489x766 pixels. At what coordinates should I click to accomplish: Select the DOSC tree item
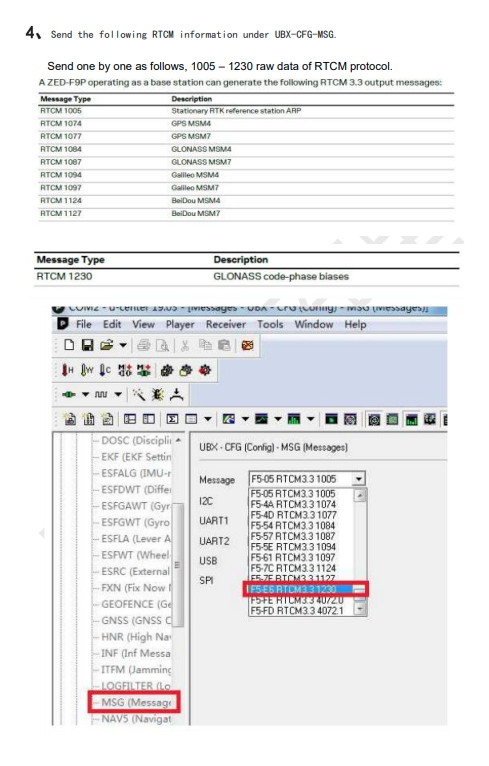[x=136, y=440]
